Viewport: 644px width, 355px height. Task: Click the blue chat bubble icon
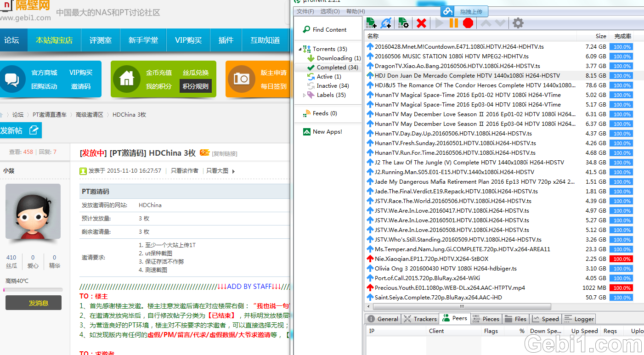click(11, 79)
